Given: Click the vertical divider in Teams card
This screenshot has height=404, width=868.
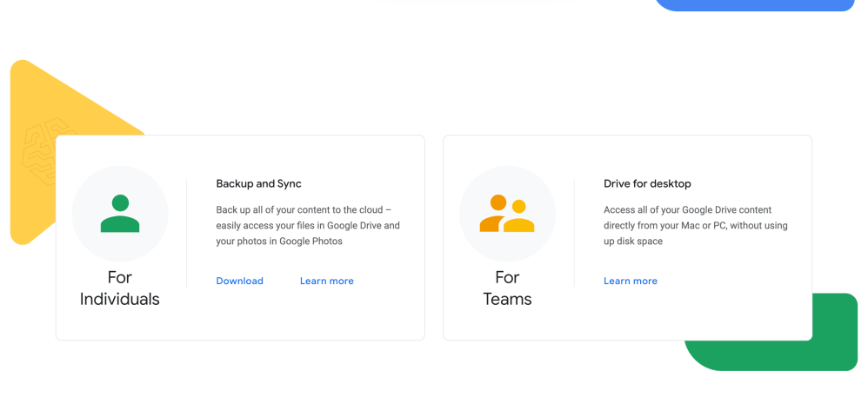Looking at the screenshot, I should (x=574, y=233).
